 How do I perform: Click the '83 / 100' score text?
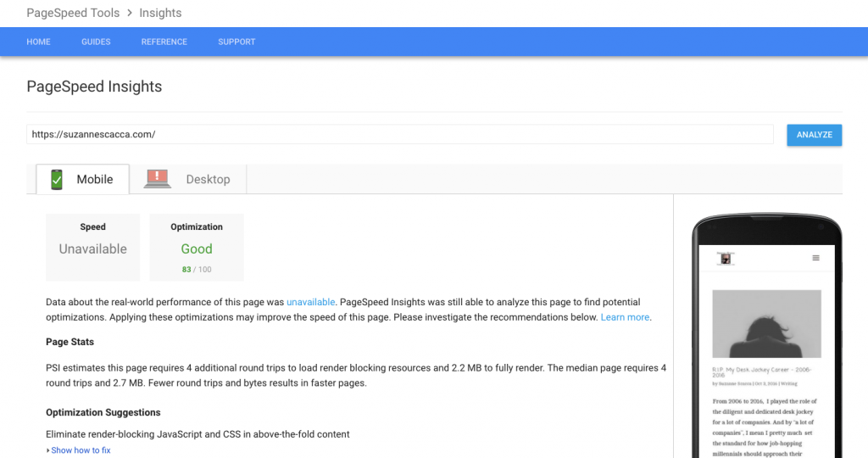pos(197,270)
